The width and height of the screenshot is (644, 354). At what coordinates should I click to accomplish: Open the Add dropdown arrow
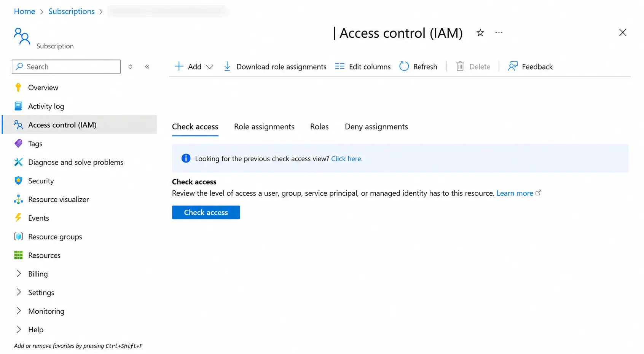tap(209, 67)
